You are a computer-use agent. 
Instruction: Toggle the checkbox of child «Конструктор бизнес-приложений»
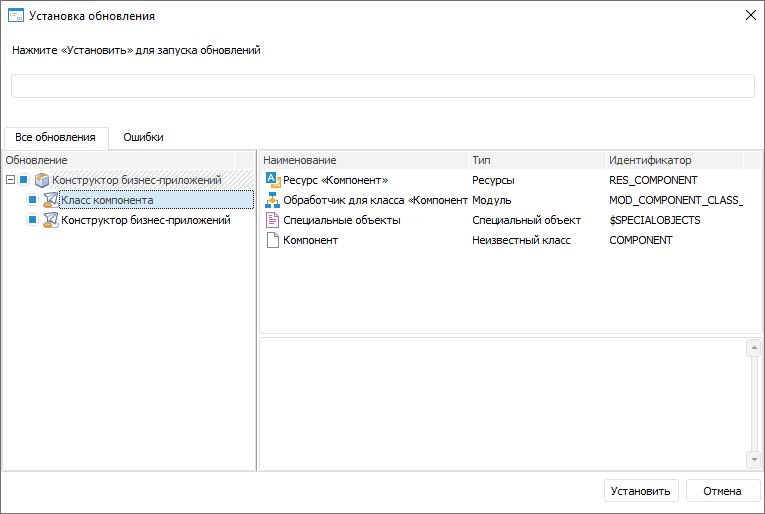[x=33, y=220]
